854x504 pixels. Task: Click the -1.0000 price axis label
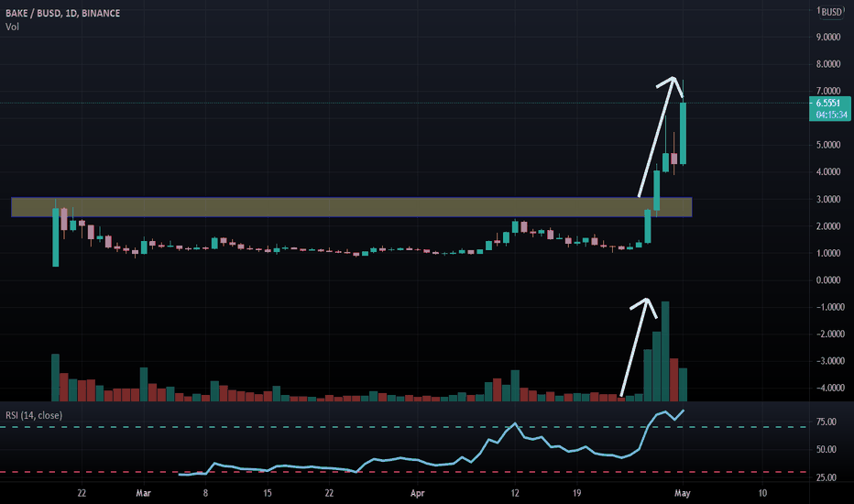click(829, 307)
